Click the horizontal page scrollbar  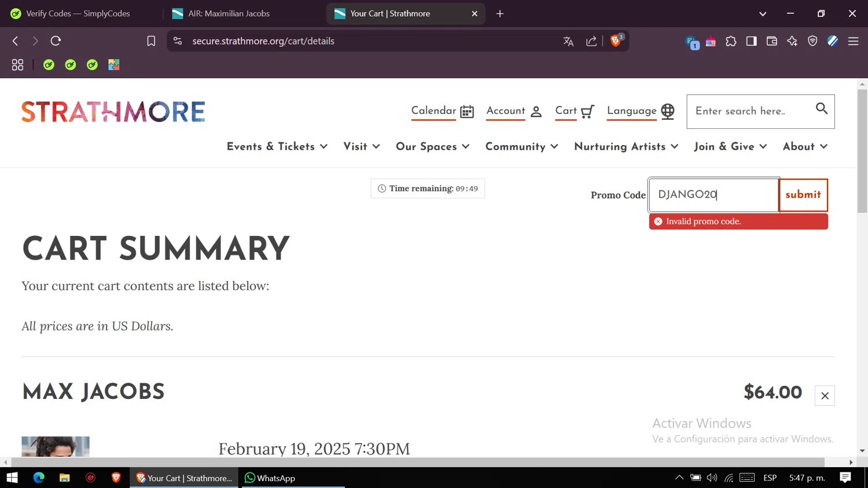pos(418,462)
